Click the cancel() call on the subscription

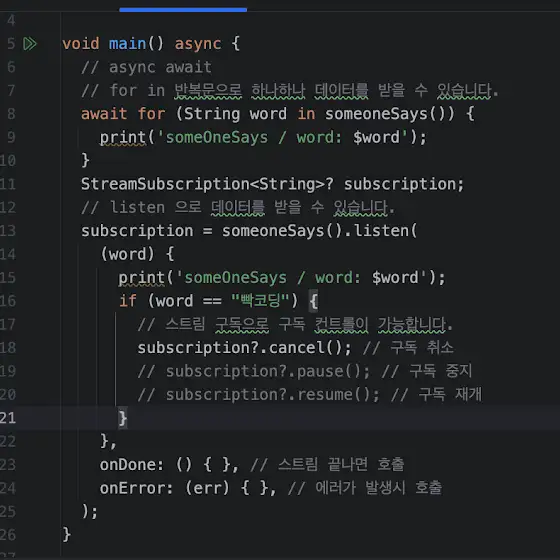(306, 348)
